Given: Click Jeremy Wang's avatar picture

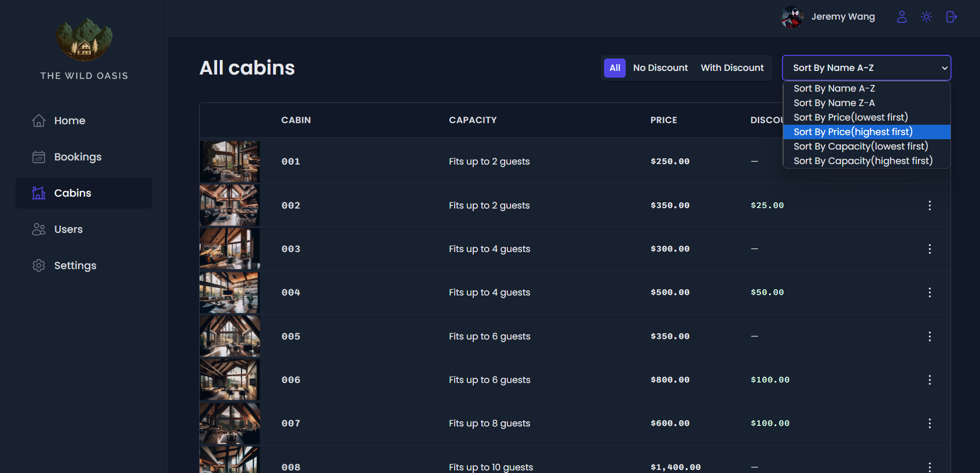Looking at the screenshot, I should click(792, 17).
